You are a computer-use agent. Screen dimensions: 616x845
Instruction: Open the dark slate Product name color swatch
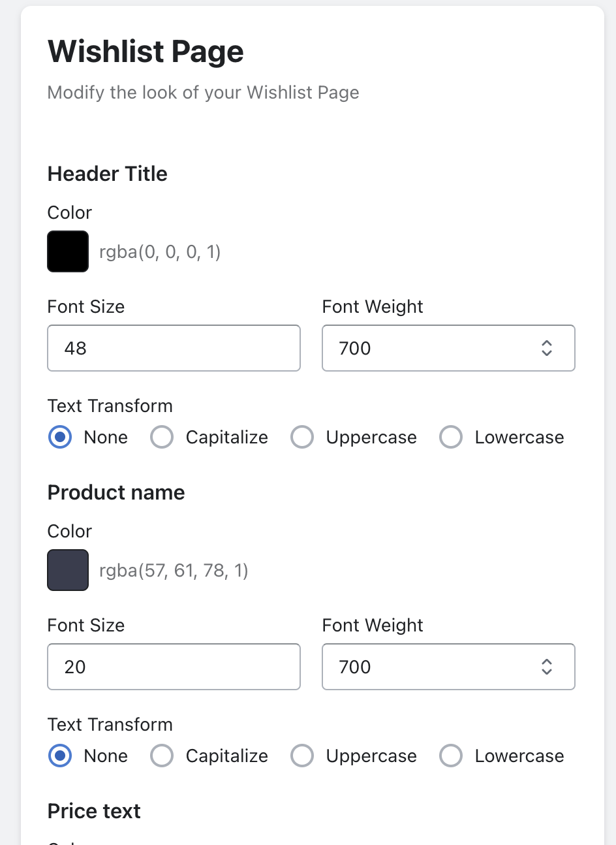68,570
